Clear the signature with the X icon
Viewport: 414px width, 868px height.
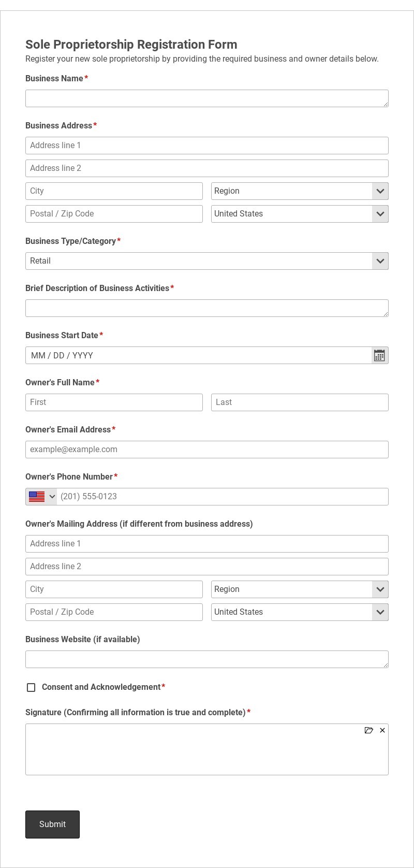382,730
